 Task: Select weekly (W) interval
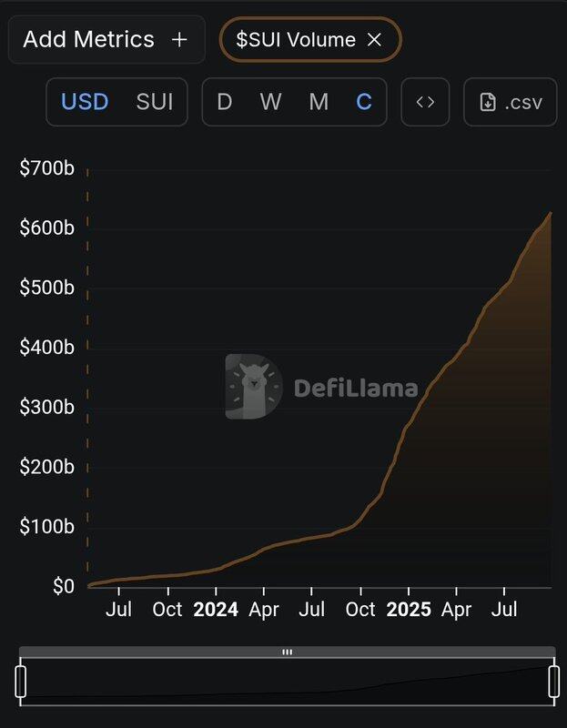270,102
